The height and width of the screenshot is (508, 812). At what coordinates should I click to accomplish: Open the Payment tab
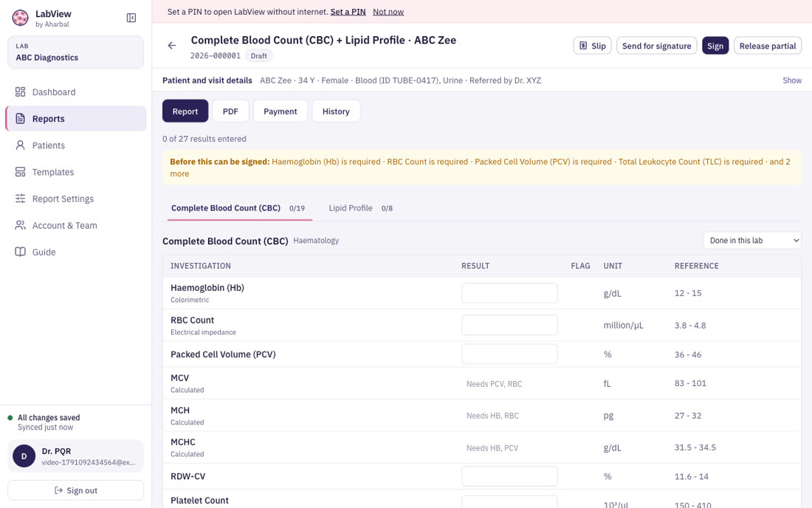coord(281,111)
